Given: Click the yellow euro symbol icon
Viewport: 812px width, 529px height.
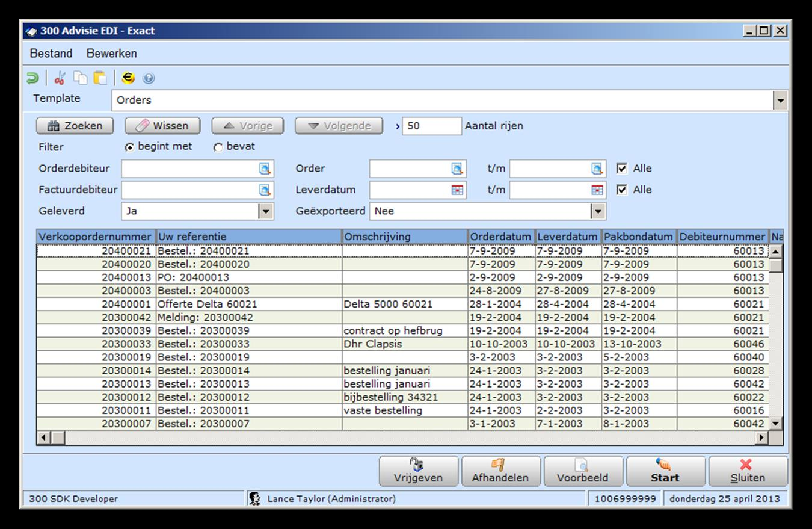Looking at the screenshot, I should [128, 78].
